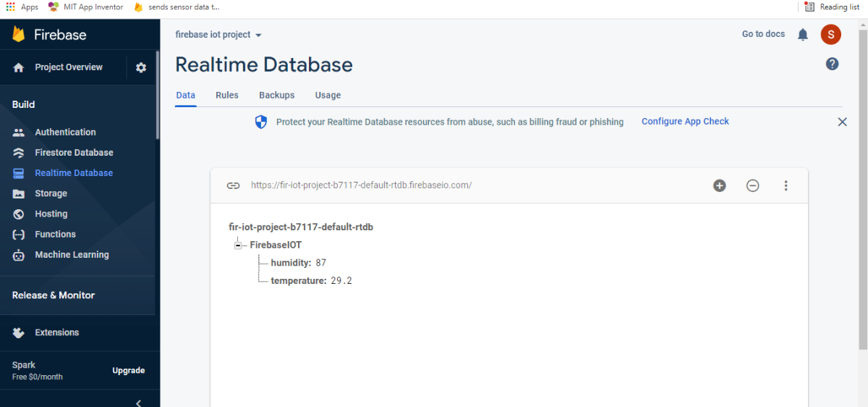
Task: Open the Usage tab
Action: point(328,95)
